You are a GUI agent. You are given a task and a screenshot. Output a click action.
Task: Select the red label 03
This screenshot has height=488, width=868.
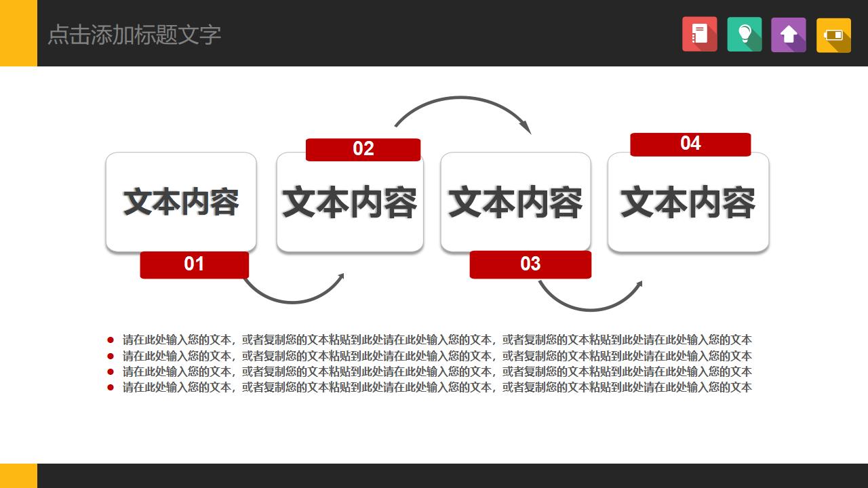pyautogui.click(x=530, y=264)
